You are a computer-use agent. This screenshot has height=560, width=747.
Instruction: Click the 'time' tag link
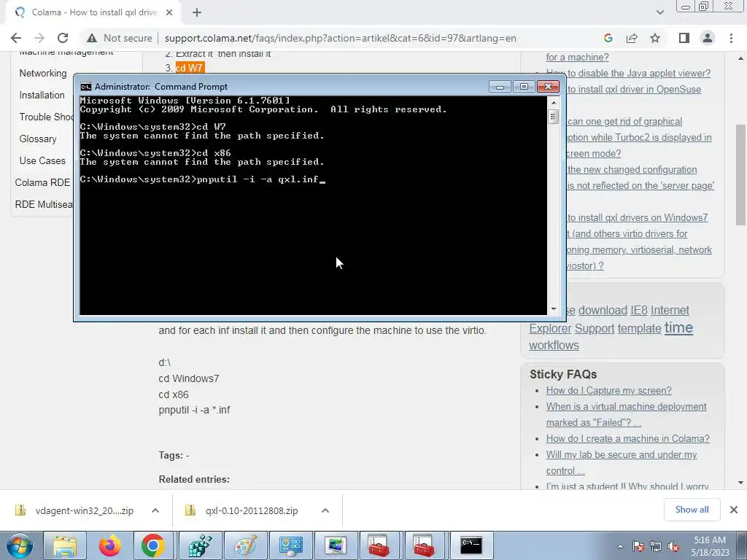click(678, 327)
